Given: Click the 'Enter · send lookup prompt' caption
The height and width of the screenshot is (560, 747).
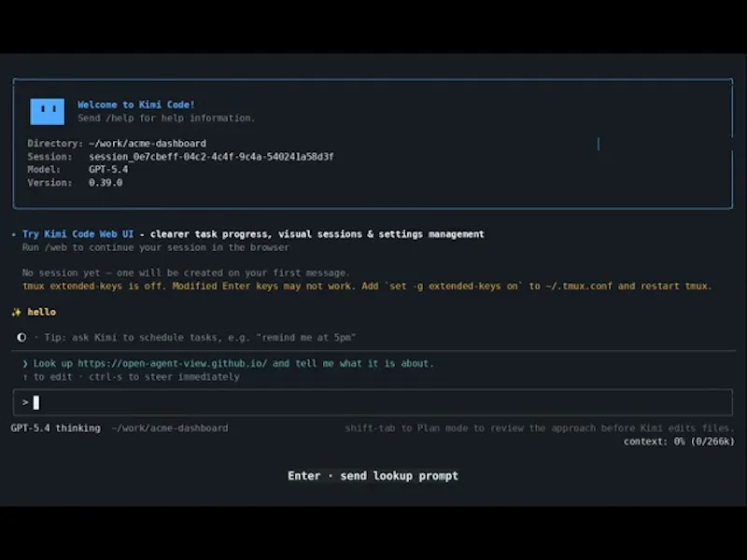Looking at the screenshot, I should 373,476.
